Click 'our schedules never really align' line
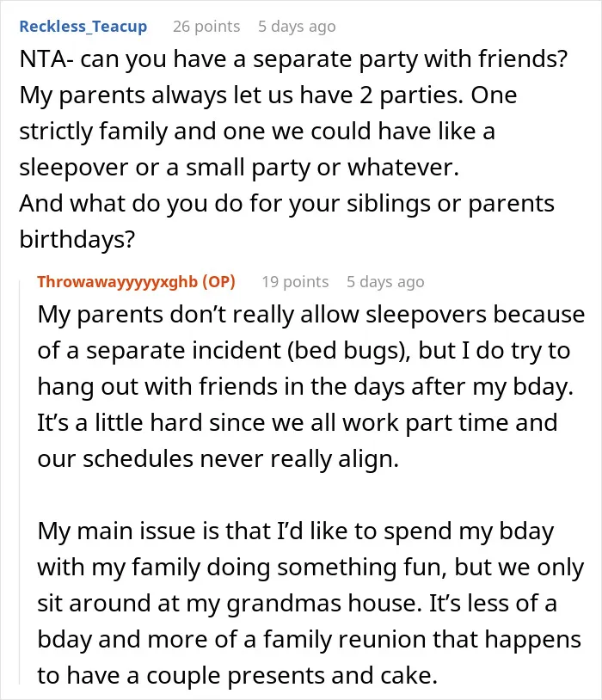Screen dimensions: 602x700 tap(218, 459)
